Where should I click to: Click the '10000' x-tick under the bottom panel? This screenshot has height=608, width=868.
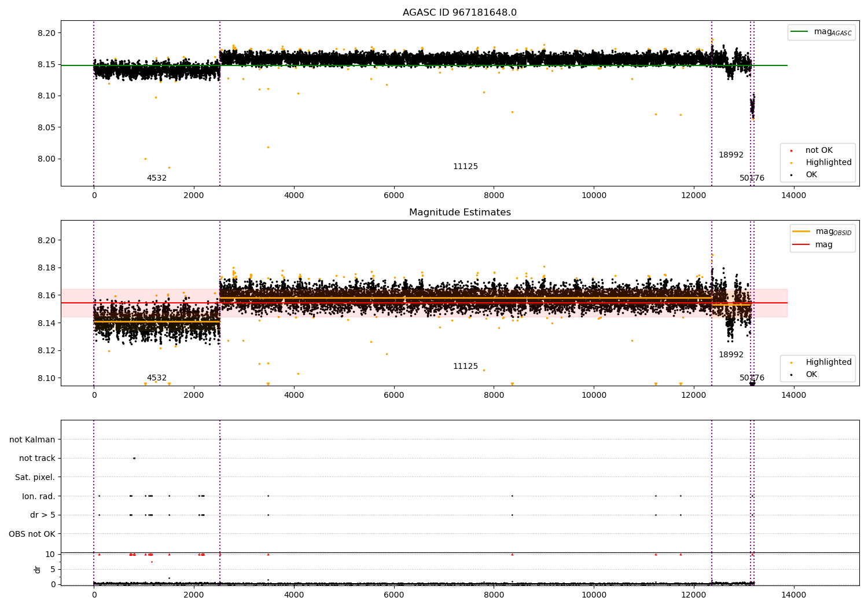point(594,595)
